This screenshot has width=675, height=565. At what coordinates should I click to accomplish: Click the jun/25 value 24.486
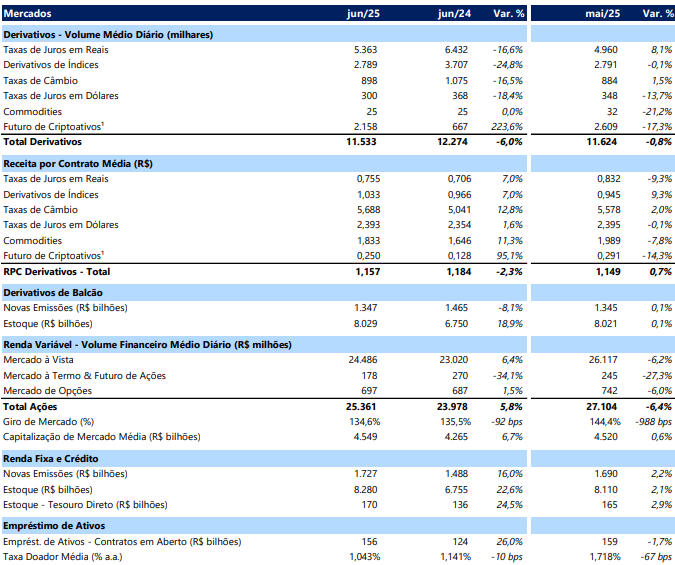(363, 360)
